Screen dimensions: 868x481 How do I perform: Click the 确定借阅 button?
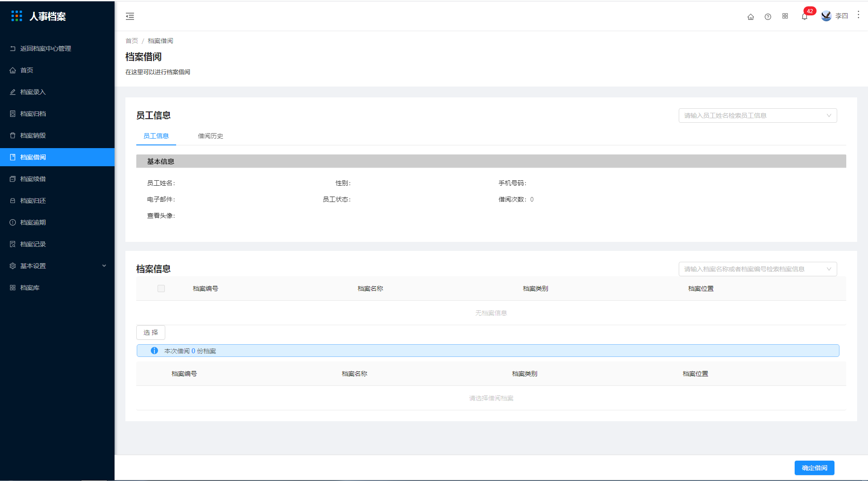click(814, 468)
